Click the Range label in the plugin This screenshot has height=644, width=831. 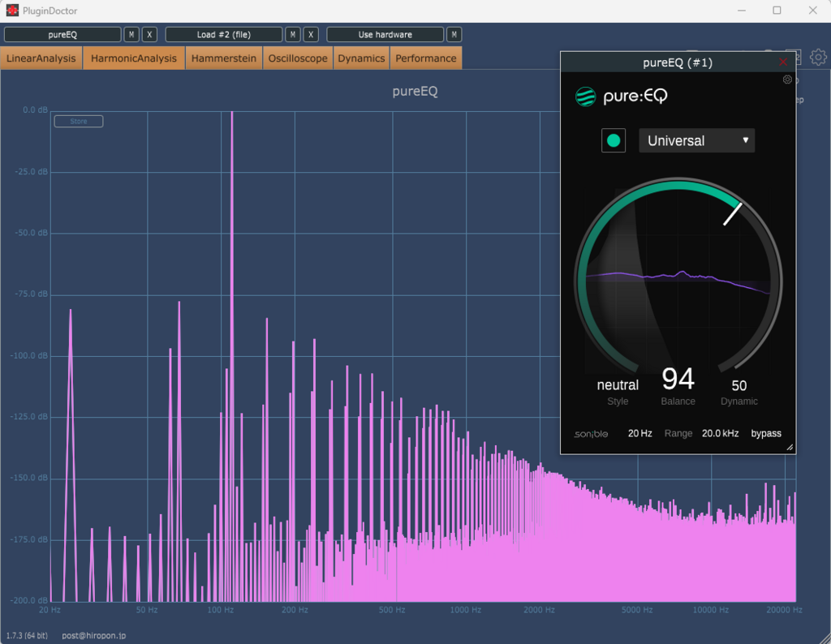[678, 433]
